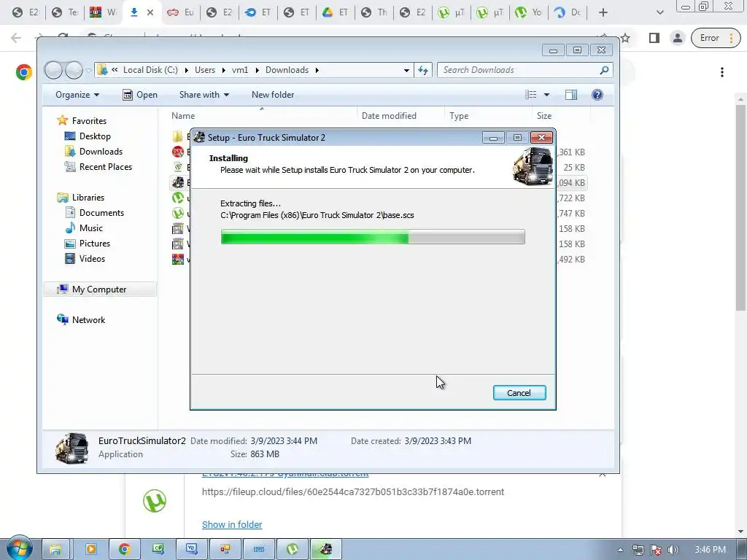The width and height of the screenshot is (747, 560).
Task: Toggle the preview pane icon
Action: click(570, 95)
